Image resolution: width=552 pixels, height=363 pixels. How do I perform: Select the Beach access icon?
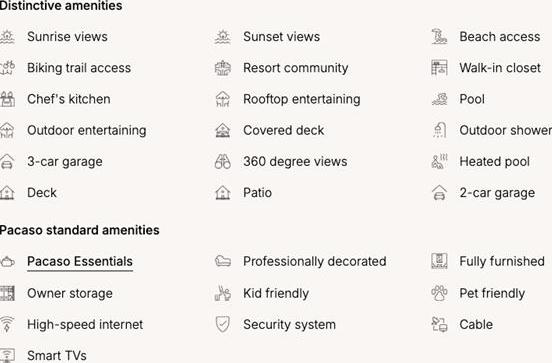(x=439, y=37)
